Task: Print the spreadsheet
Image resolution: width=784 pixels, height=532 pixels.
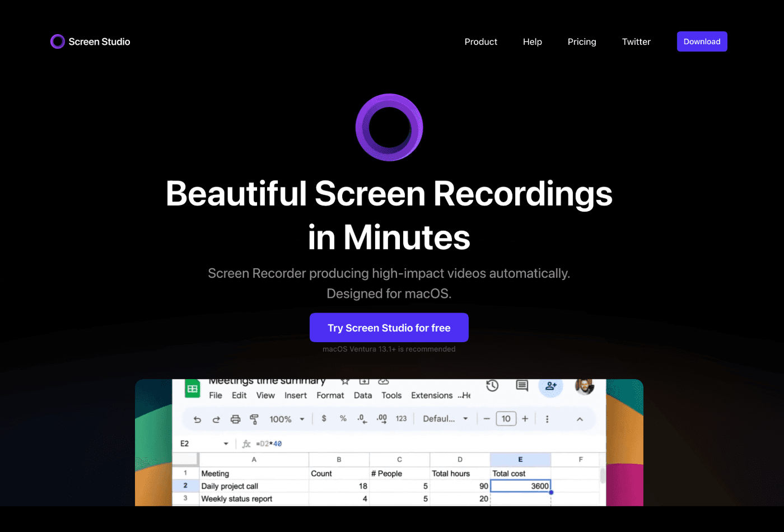Action: (x=235, y=418)
